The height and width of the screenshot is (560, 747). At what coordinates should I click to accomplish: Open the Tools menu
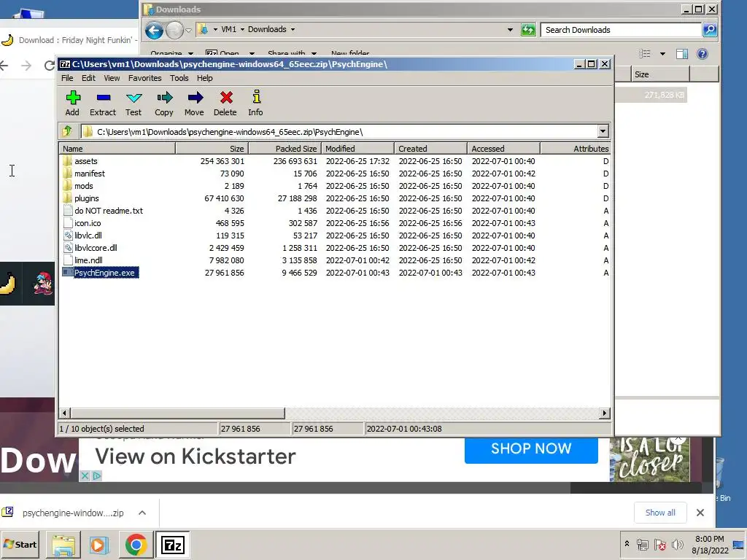click(x=179, y=78)
